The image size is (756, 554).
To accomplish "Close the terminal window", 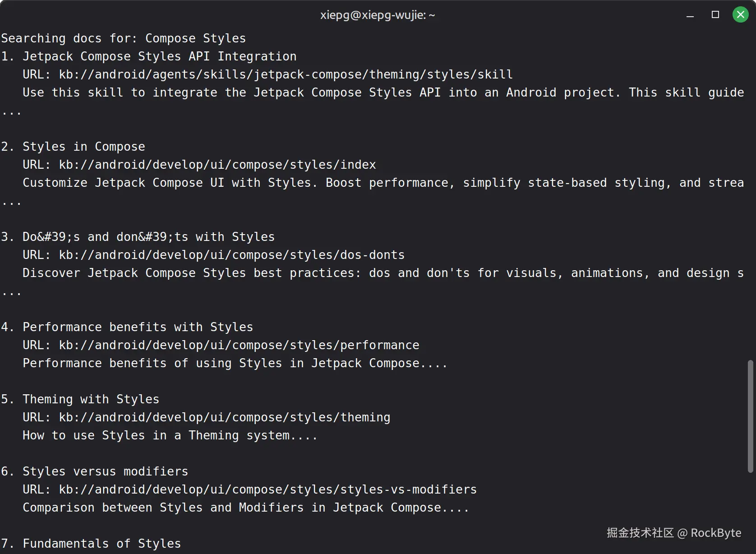I will (x=740, y=15).
